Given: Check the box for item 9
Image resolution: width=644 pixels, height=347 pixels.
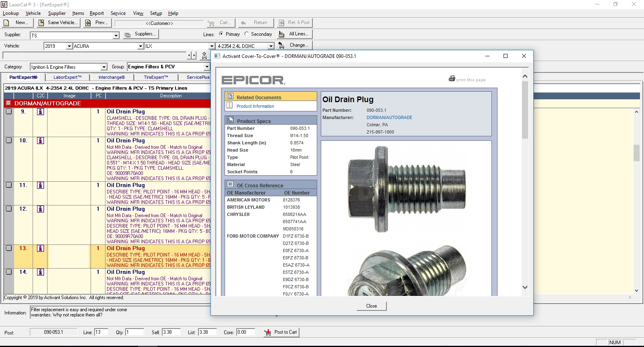Looking at the screenshot, I should pyautogui.click(x=9, y=112).
